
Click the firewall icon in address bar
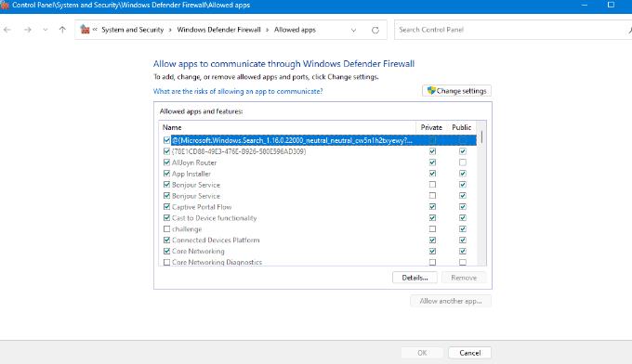pyautogui.click(x=85, y=30)
